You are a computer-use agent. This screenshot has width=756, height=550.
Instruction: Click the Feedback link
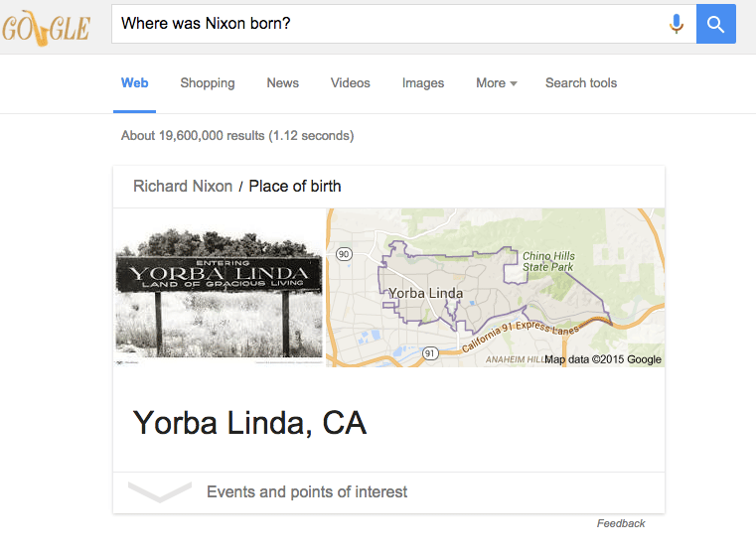click(x=621, y=523)
